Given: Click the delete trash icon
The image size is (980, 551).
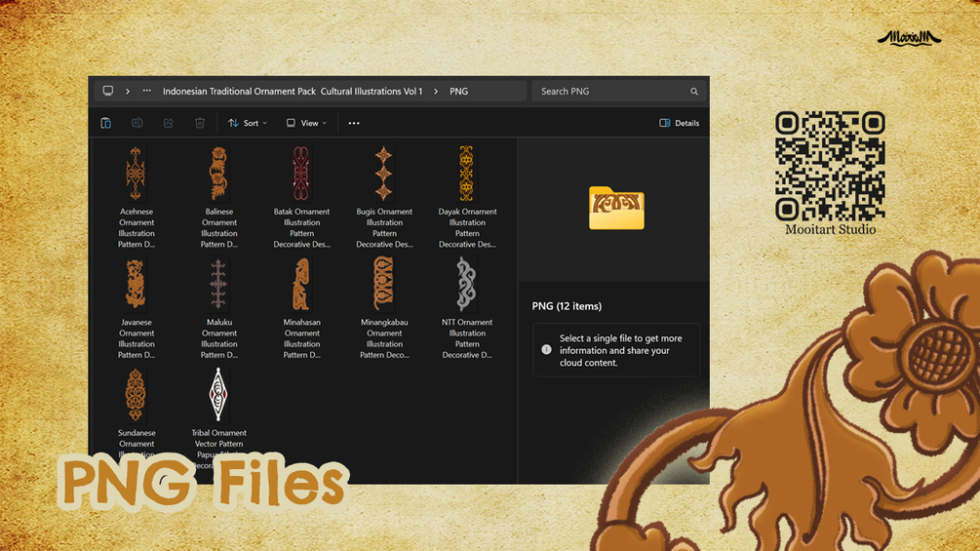Looking at the screenshot, I should [200, 123].
